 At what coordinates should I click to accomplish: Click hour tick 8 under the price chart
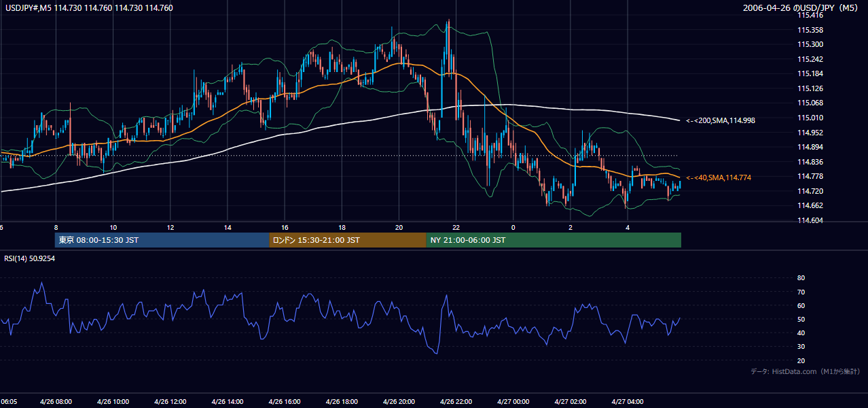[56, 228]
